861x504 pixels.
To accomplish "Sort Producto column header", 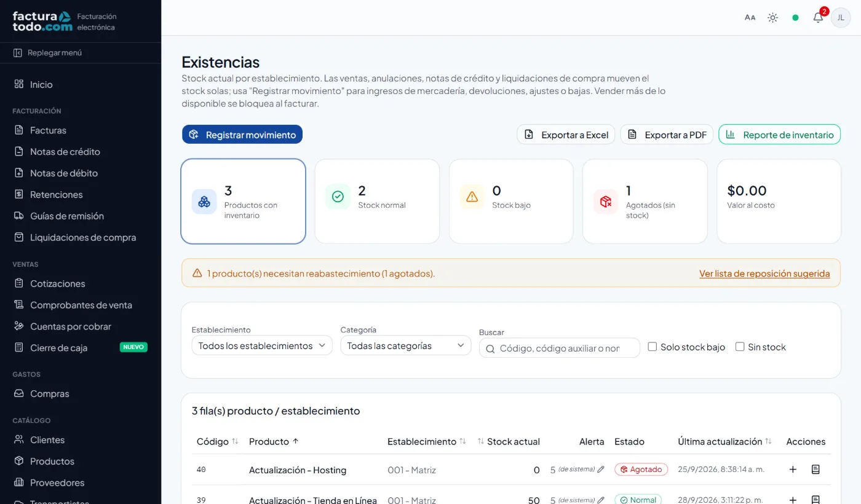I will (274, 441).
